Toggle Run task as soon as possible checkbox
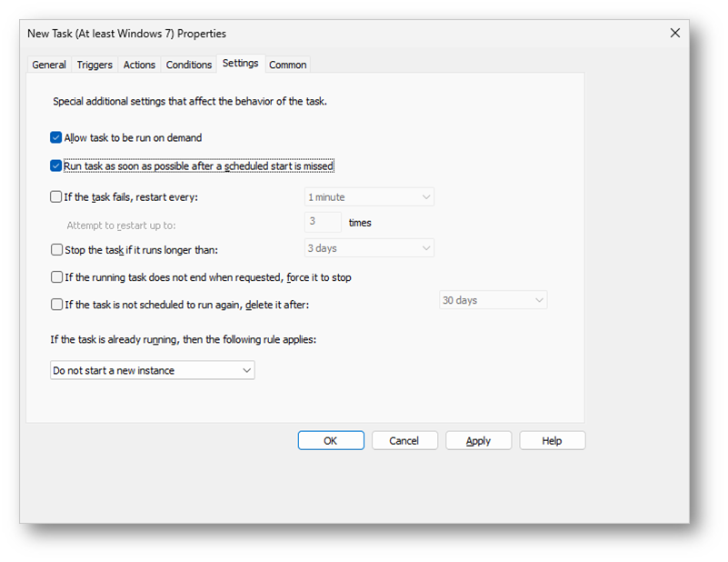The height and width of the screenshot is (562, 728). tap(55, 166)
